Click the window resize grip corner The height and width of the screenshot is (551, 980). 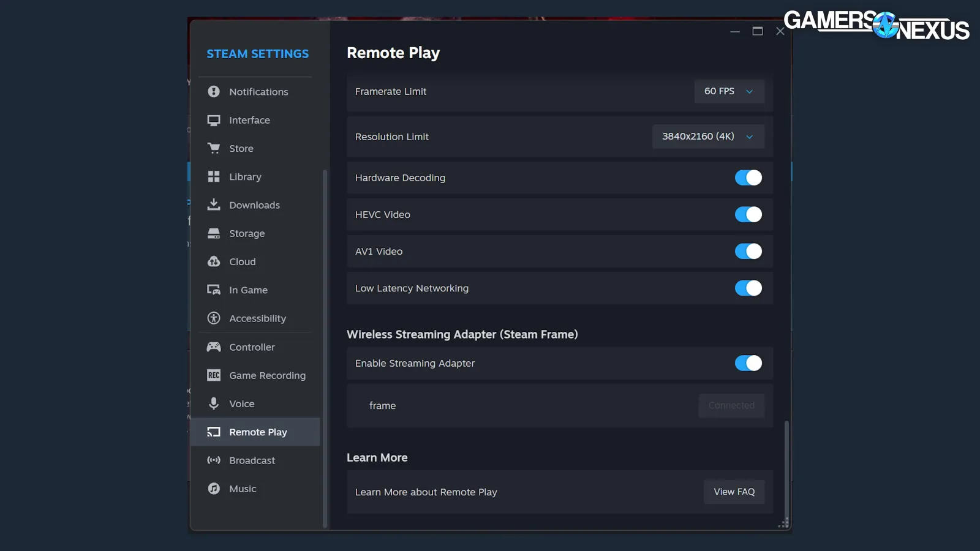pos(783,523)
